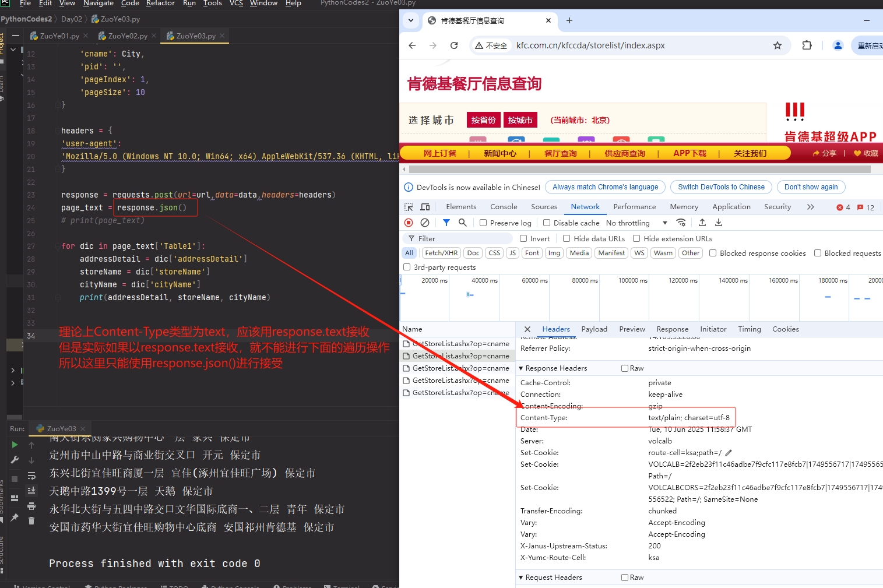Enable Raw for Response Headers
This screenshot has height=588, width=883.
[x=625, y=368]
